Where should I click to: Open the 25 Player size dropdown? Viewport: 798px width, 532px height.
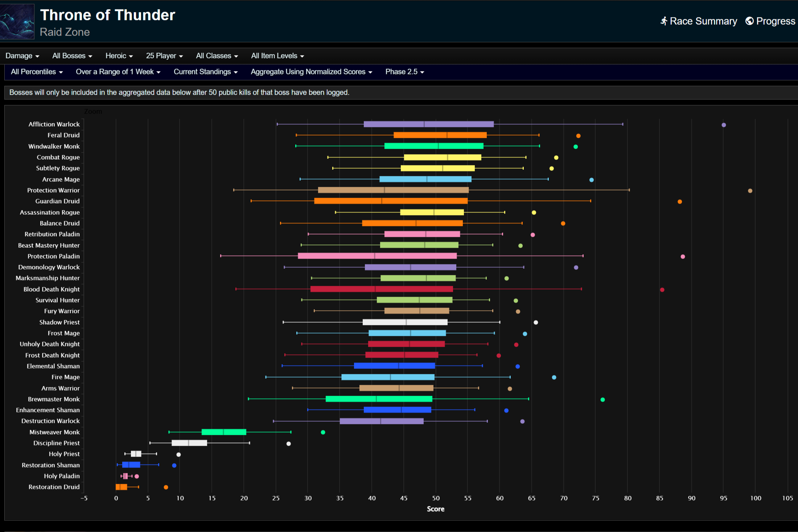tap(164, 56)
